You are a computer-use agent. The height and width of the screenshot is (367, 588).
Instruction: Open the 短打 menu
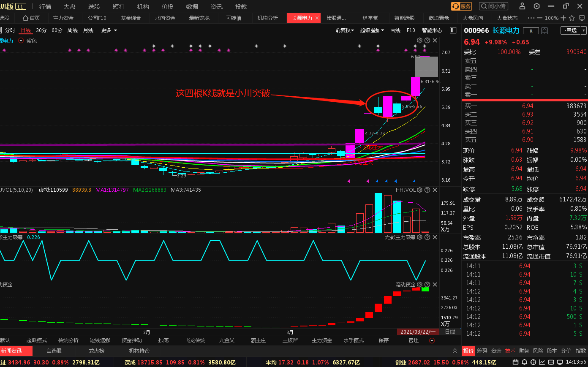119,7
